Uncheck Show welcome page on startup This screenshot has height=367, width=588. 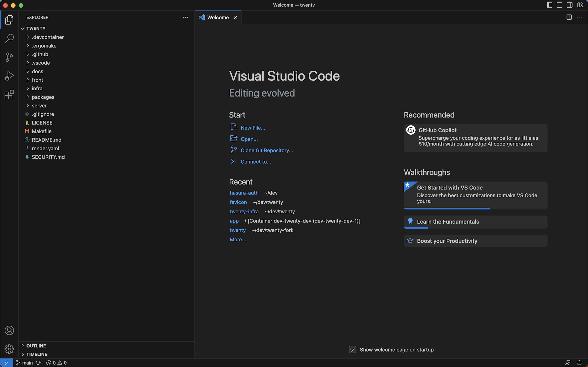[x=352, y=350]
